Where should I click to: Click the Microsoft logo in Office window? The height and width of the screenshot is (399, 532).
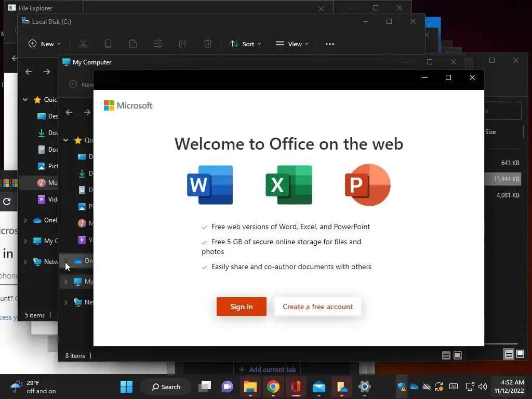pyautogui.click(x=128, y=105)
